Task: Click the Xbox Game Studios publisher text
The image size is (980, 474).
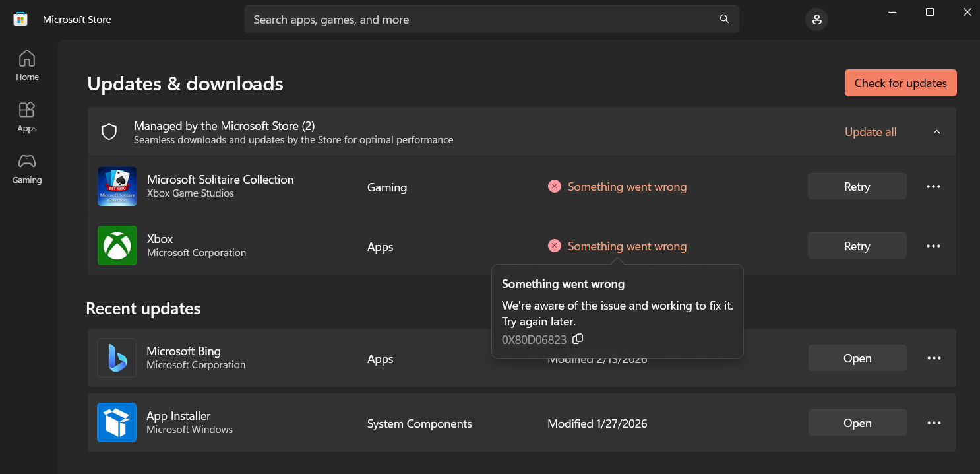Action: [x=191, y=193]
